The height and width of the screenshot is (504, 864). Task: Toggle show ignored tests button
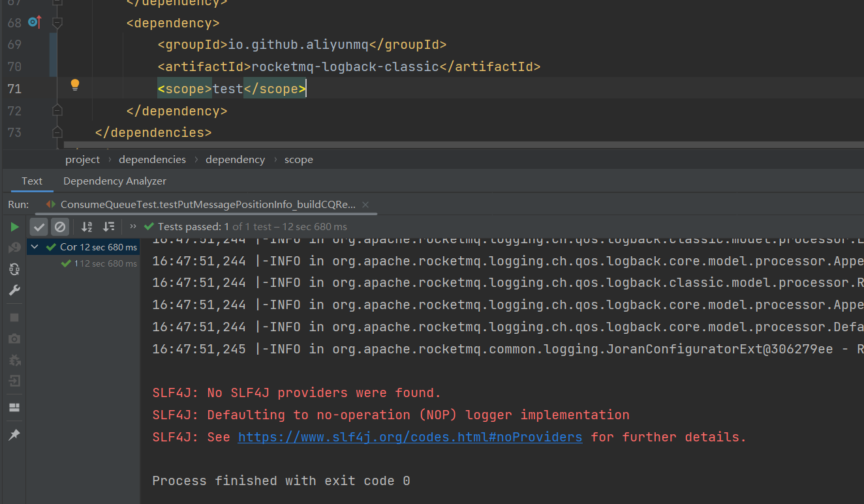pyautogui.click(x=60, y=227)
